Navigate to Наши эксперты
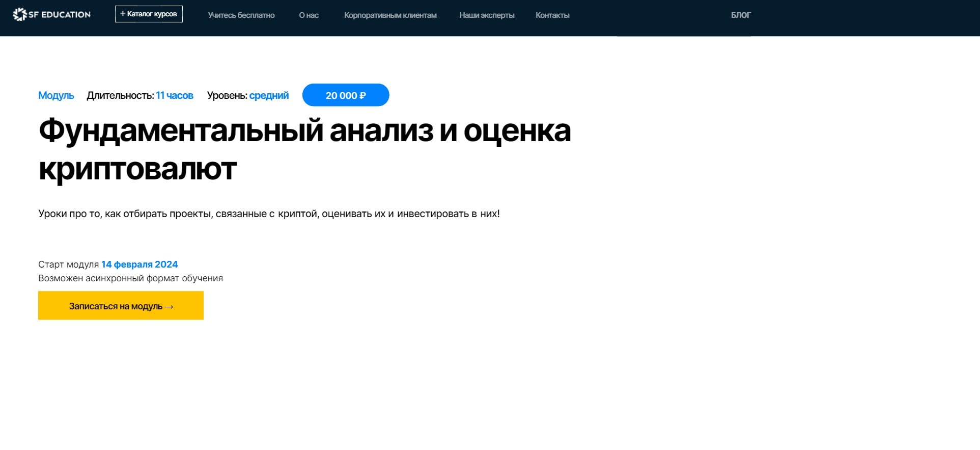 [486, 15]
